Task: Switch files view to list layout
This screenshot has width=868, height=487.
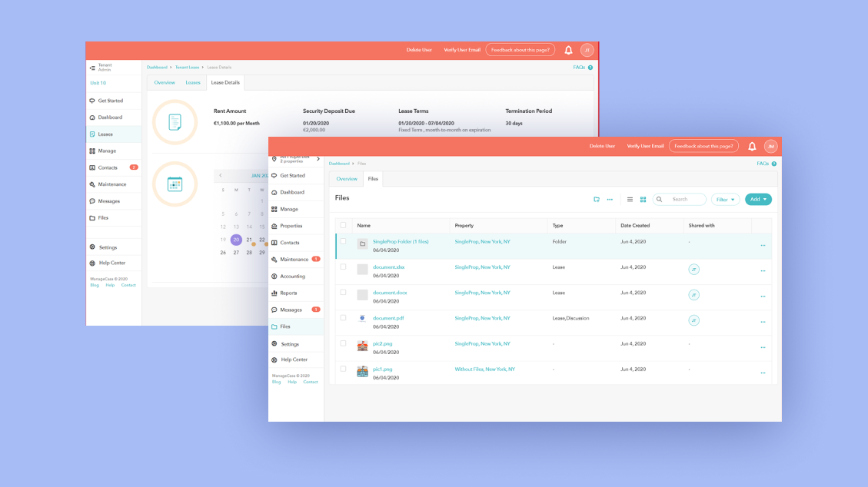Action: (x=631, y=200)
